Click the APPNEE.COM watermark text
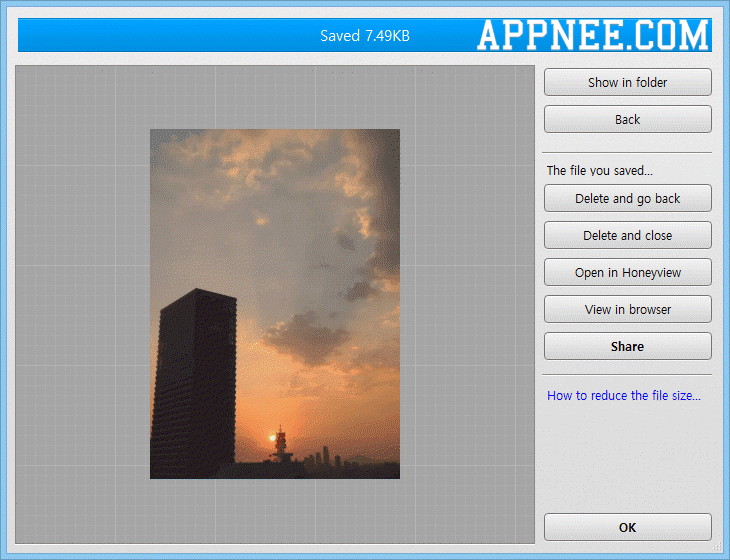Screen dimensions: 730x560 tap(593, 35)
